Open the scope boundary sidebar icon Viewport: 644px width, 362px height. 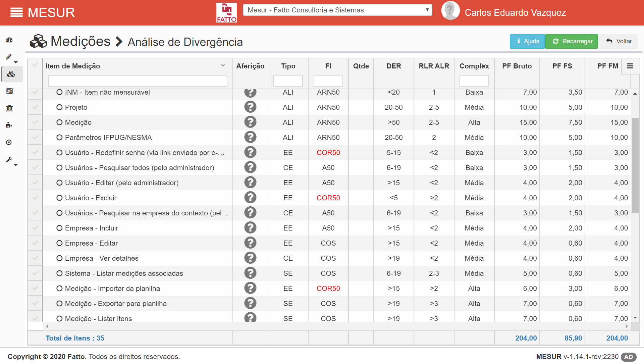pos(10,91)
